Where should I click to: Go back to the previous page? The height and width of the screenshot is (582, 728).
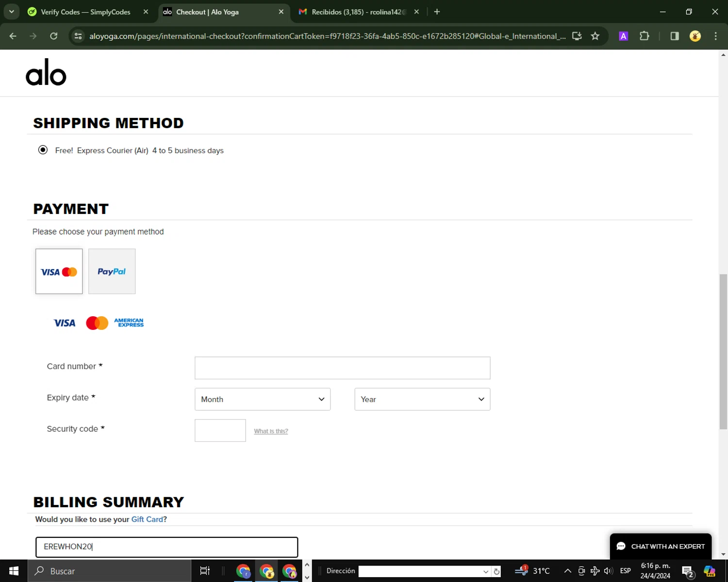pos(13,36)
